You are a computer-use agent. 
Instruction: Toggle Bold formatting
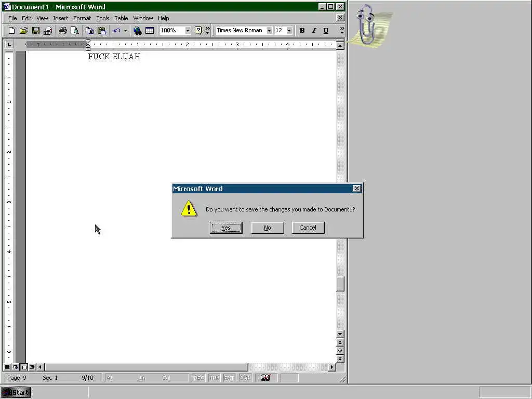pos(302,31)
